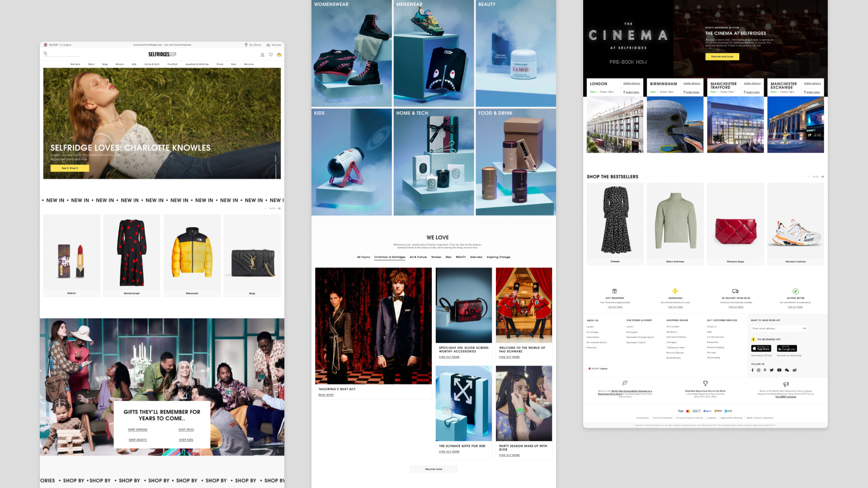The image size is (868, 488).
Task: Open the footer GB/GBP English region selector
Action: coord(598,369)
